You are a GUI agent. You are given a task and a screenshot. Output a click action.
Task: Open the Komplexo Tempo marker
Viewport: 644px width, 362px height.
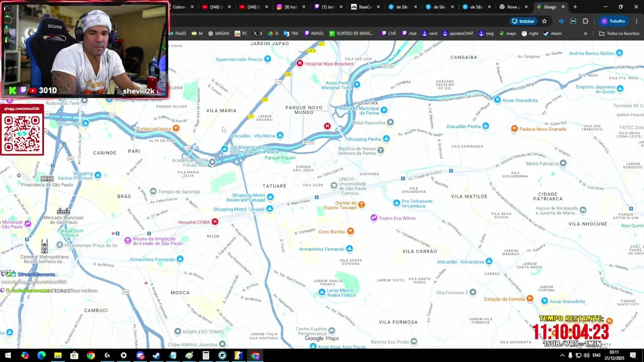click(x=178, y=331)
